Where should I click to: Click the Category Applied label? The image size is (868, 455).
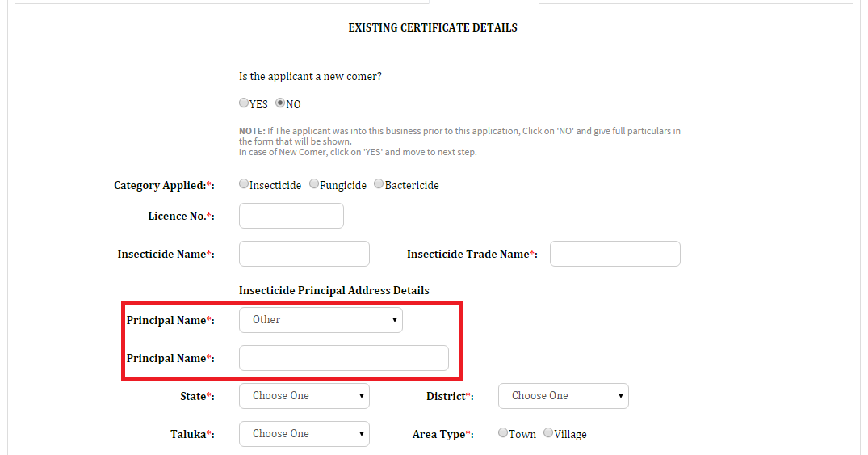[164, 185]
